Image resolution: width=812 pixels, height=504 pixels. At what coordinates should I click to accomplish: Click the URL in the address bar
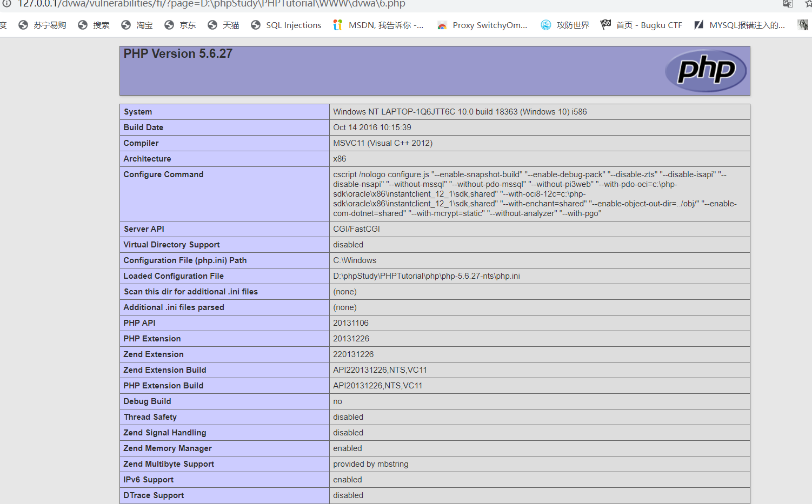[211, 4]
